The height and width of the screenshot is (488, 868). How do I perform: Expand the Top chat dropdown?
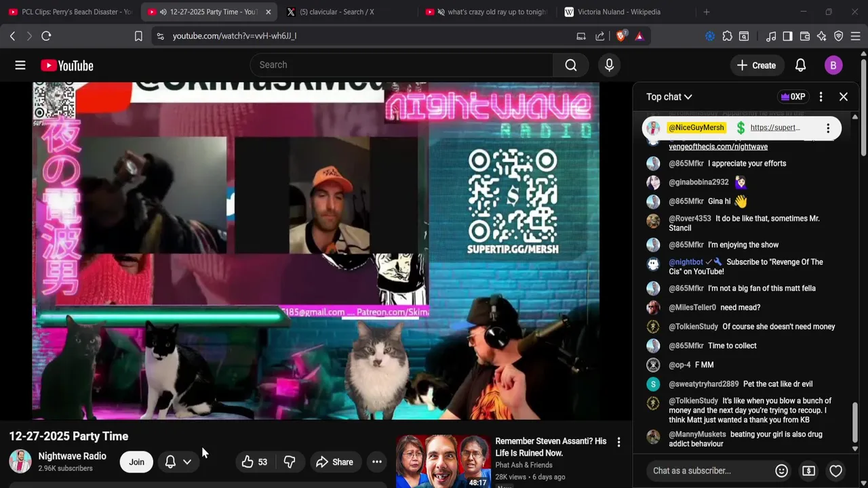[x=669, y=97]
